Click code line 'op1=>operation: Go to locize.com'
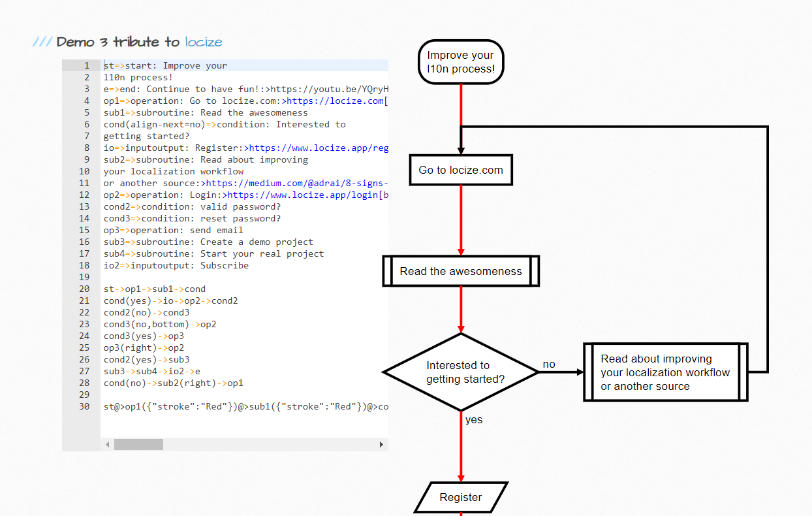 point(246,101)
